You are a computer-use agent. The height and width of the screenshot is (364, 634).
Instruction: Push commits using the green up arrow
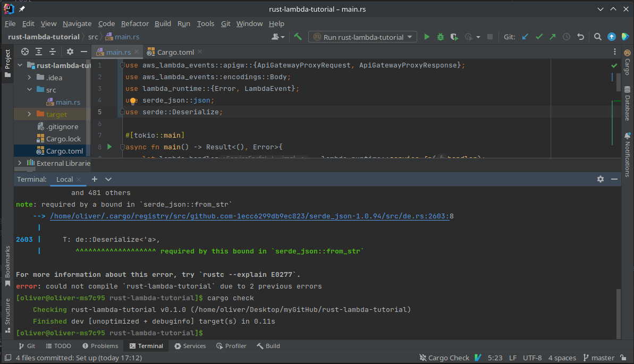coord(552,37)
